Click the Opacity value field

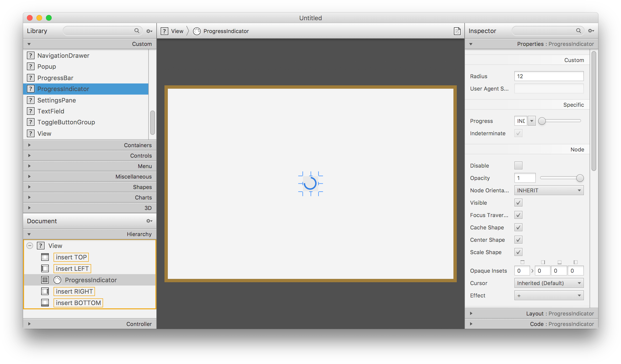(525, 178)
